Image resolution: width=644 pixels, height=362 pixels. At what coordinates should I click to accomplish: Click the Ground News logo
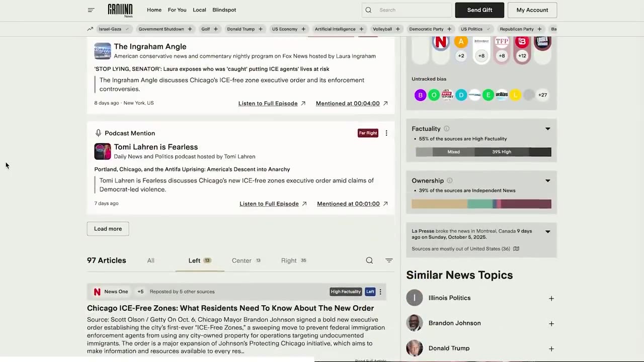tap(120, 10)
